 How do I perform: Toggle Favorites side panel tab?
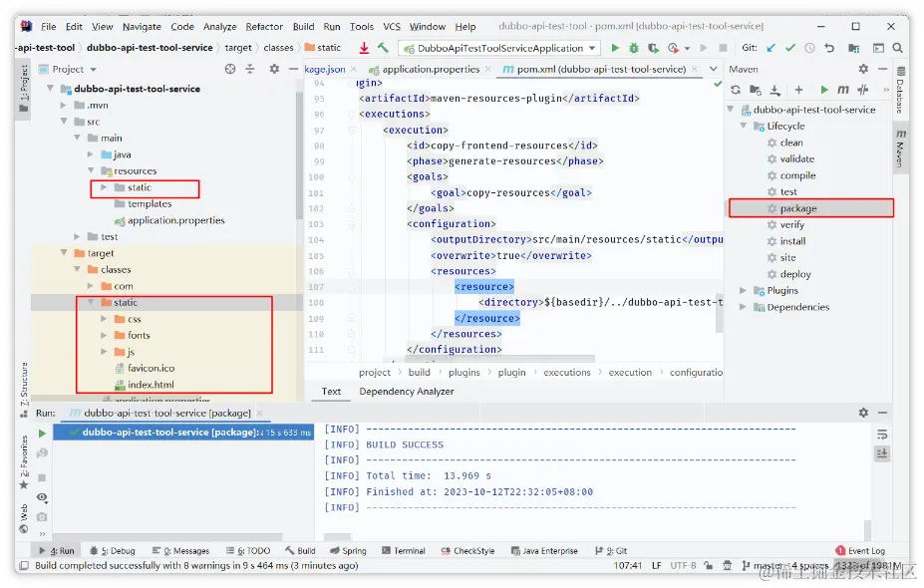(24, 462)
